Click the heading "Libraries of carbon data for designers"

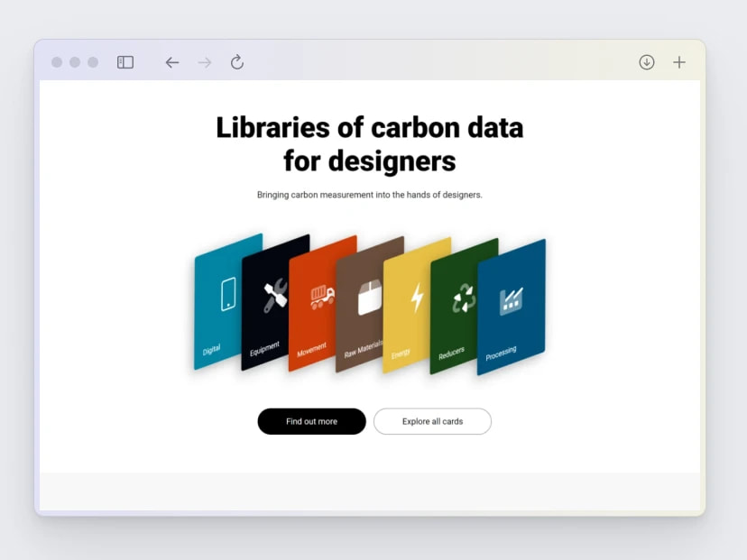[x=370, y=143]
